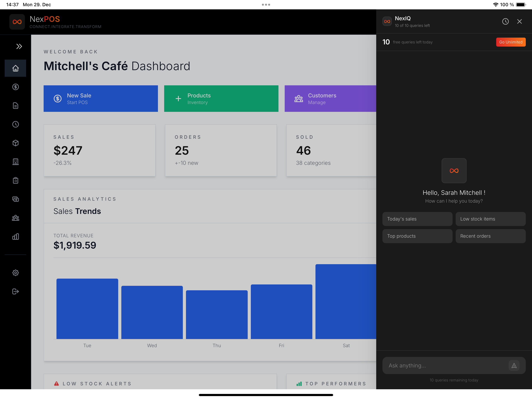532x399 pixels.
Task: Open settings gear in sidebar
Action: [x=15, y=273]
